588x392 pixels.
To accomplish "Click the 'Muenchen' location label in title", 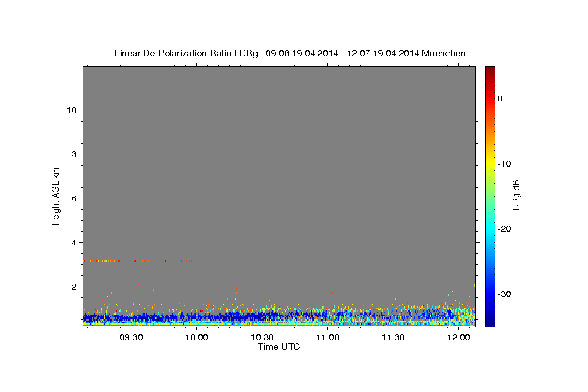I will coord(444,53).
